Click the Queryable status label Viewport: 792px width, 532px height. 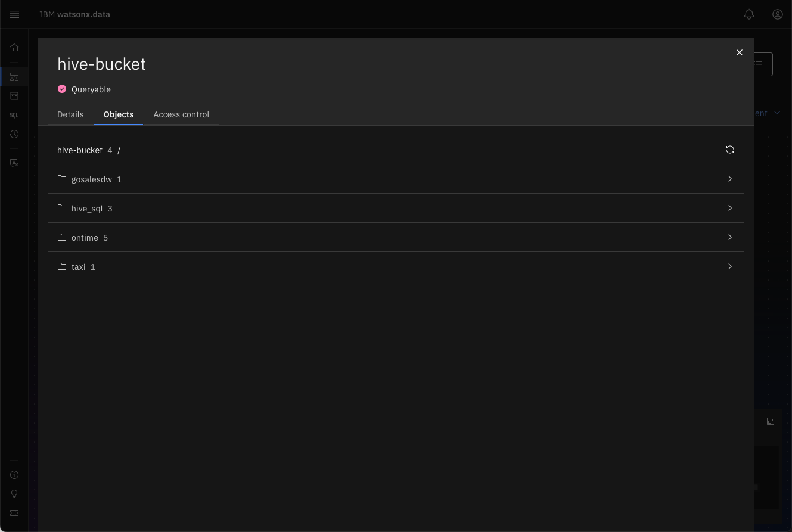[x=91, y=89]
